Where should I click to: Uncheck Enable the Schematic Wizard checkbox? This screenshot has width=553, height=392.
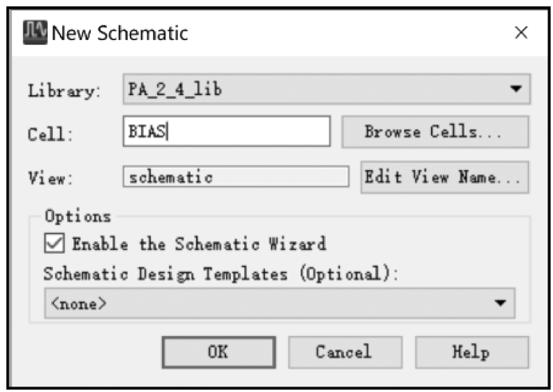[x=54, y=243]
